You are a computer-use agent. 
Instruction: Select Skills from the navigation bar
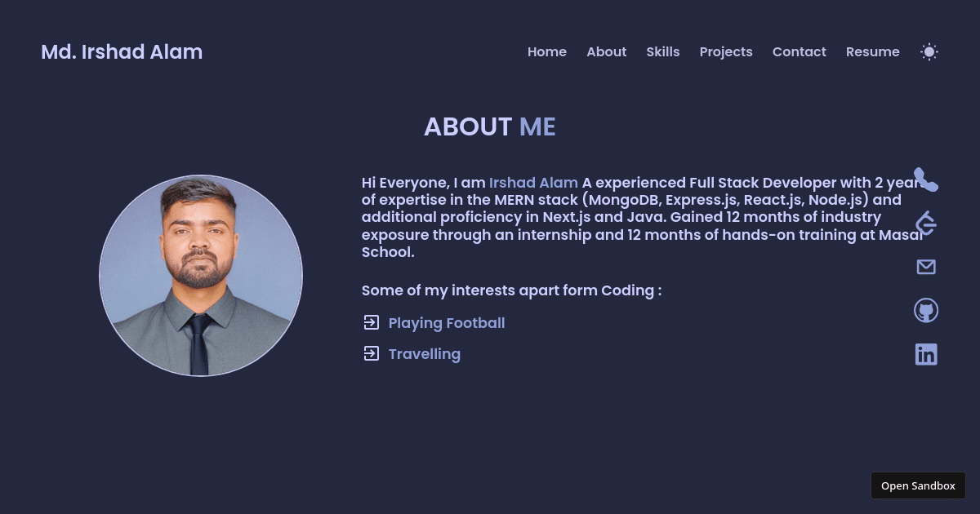(662, 51)
